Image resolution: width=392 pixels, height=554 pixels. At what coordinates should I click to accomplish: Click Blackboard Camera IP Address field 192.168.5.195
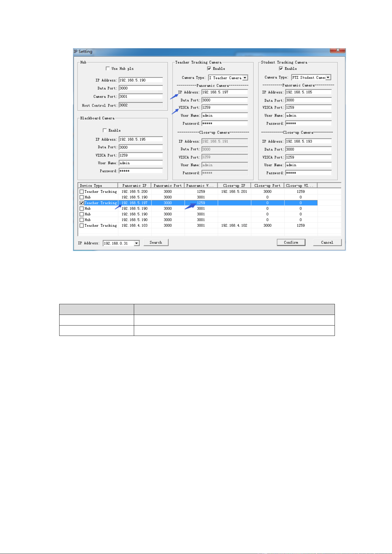pyautogui.click(x=141, y=139)
